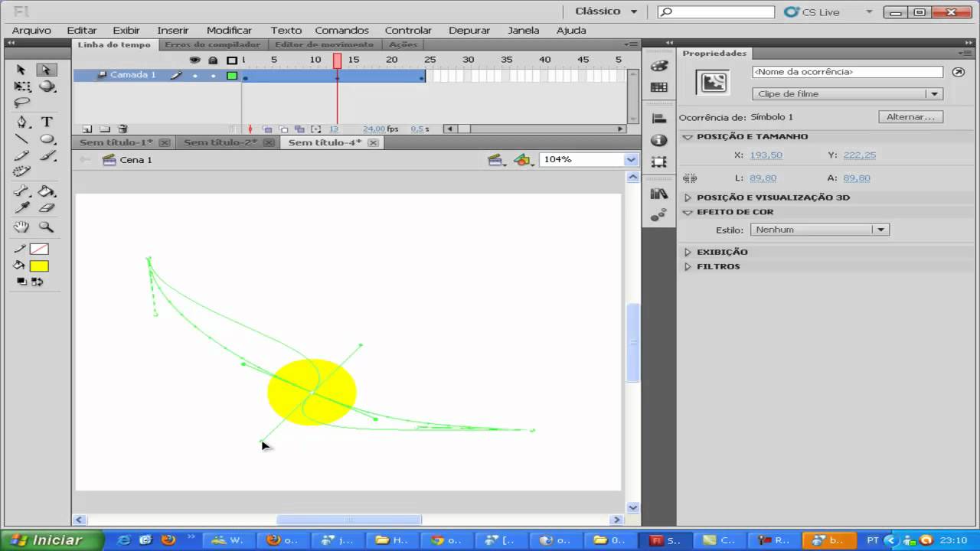Select the Line tool

(22, 139)
